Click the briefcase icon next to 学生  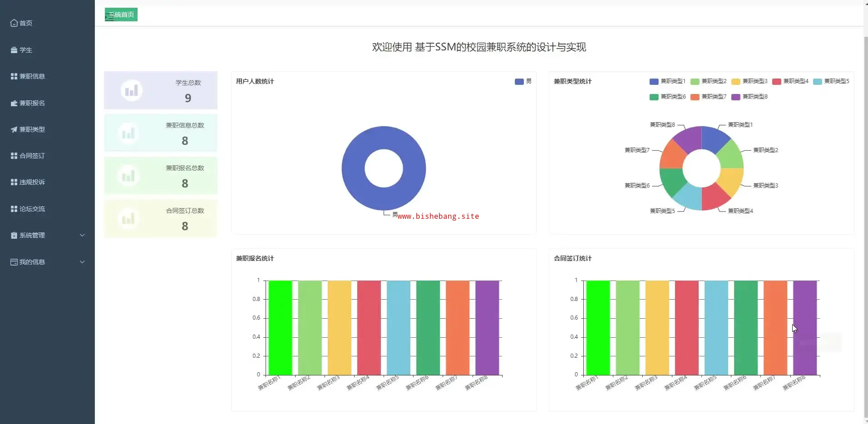tap(14, 50)
